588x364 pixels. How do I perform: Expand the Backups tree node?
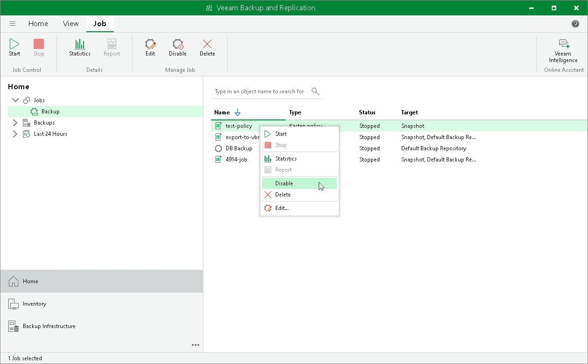point(15,123)
